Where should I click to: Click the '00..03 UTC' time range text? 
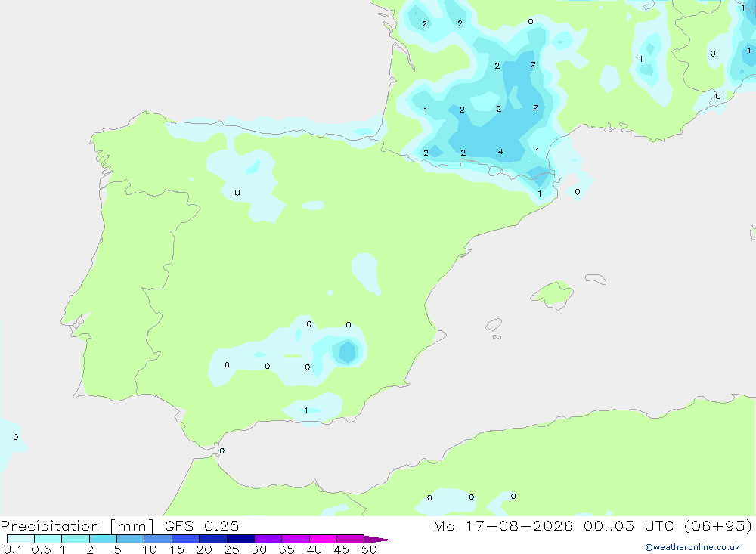point(629,525)
